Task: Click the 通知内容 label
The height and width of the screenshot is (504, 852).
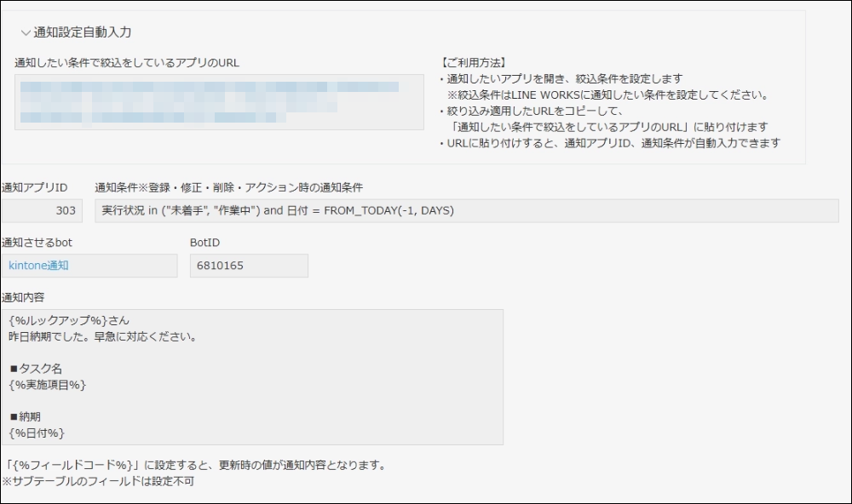Action: coord(23,298)
